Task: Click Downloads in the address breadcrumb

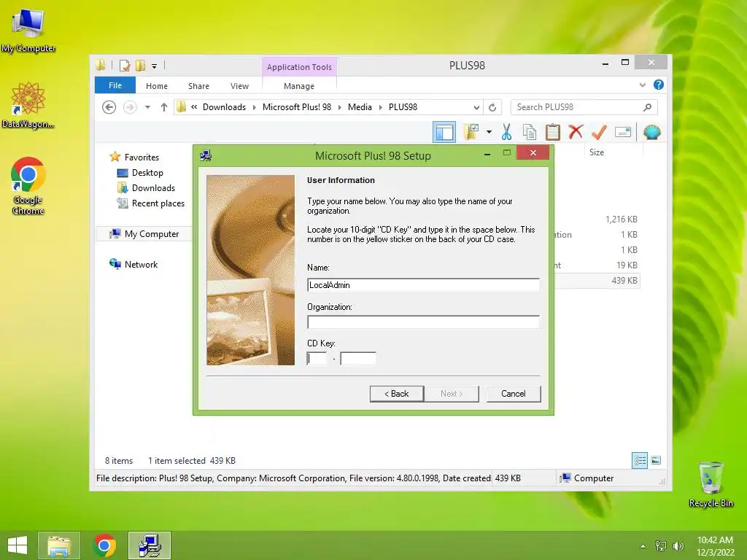Action: pos(225,107)
